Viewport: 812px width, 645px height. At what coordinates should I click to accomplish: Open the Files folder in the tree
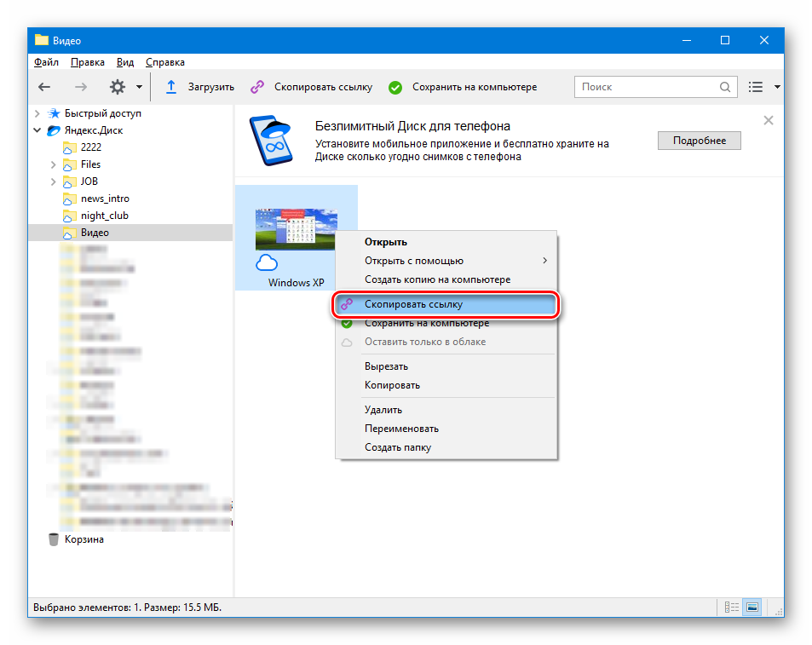(x=90, y=164)
